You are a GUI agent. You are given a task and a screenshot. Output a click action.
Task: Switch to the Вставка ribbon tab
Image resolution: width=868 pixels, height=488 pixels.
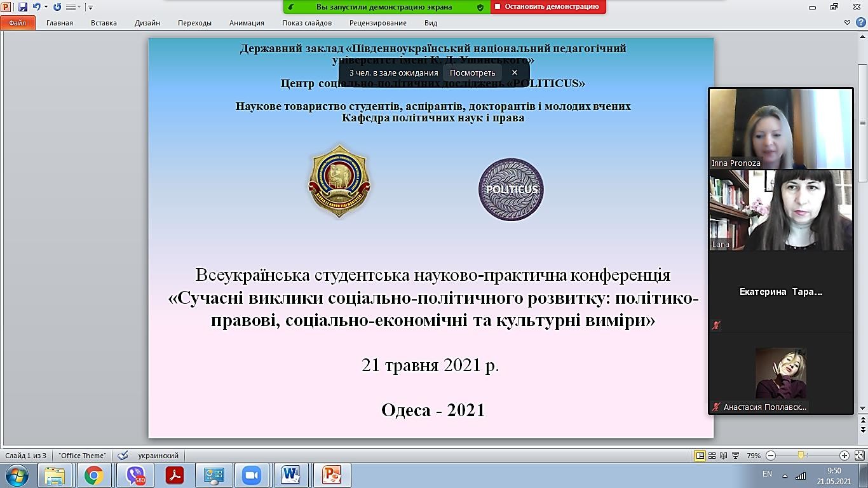click(x=104, y=23)
